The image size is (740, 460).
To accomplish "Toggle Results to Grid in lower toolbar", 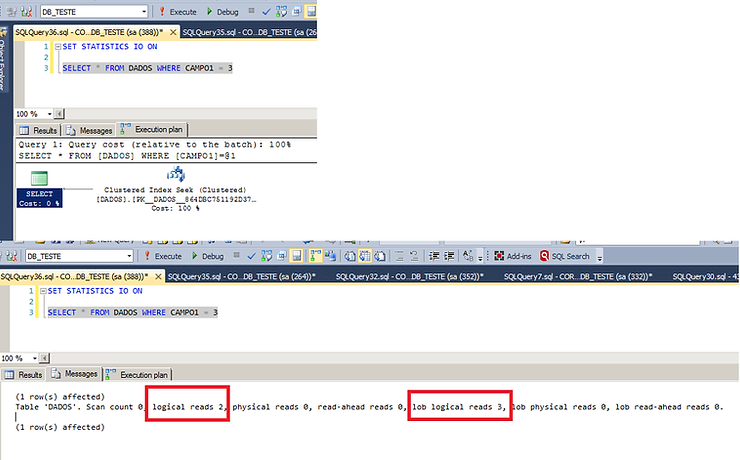I will click(365, 256).
